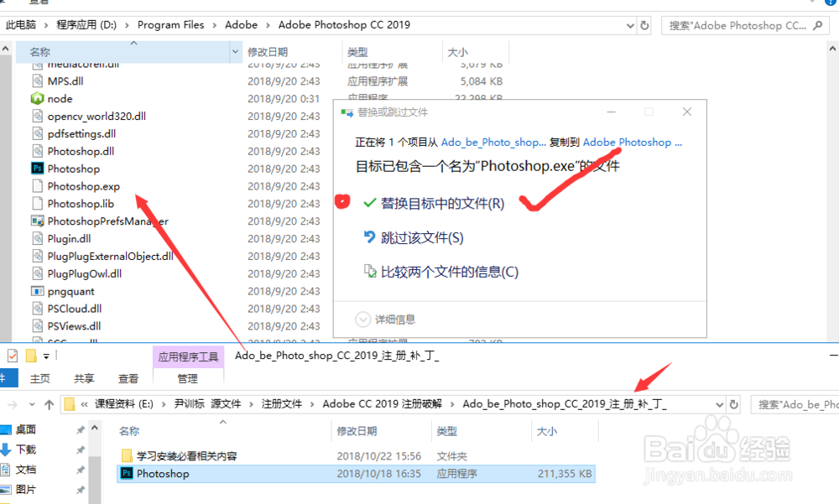839x504 pixels.
Task: Customize quick access toolbar dropdown
Action: click(x=46, y=356)
